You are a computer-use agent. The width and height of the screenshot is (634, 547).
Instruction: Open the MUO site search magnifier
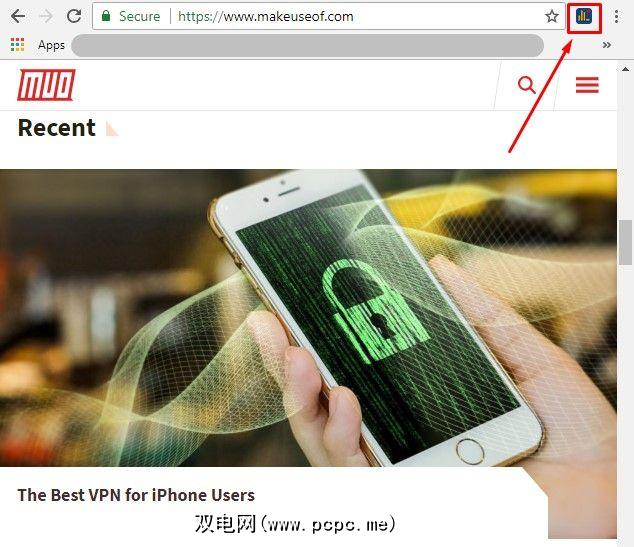526,85
